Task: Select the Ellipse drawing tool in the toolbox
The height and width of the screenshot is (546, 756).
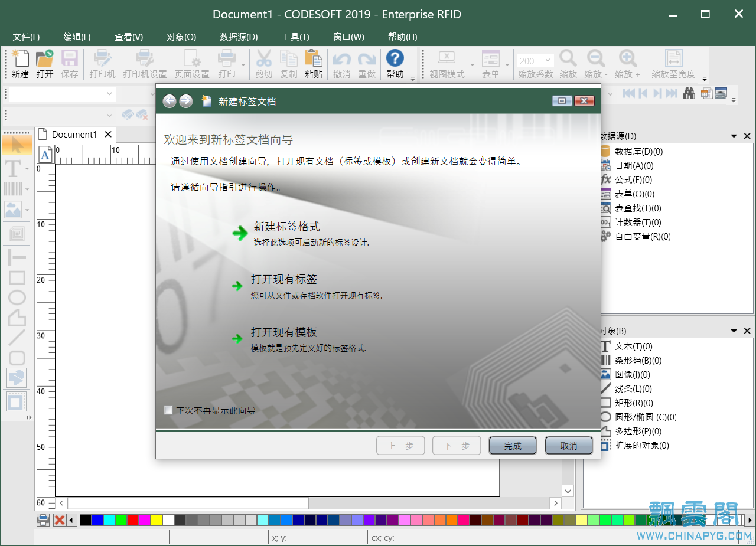Action: [x=17, y=297]
